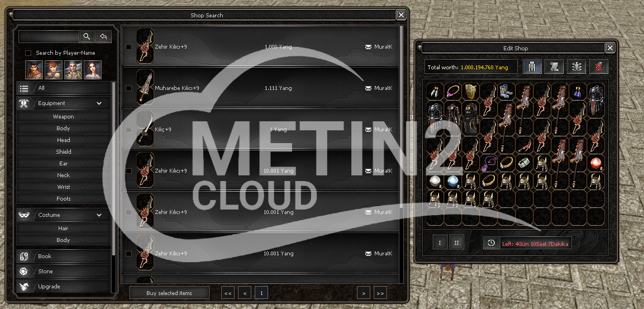
Task: Click the red pearl item in shop inventory
Action: coord(597,164)
